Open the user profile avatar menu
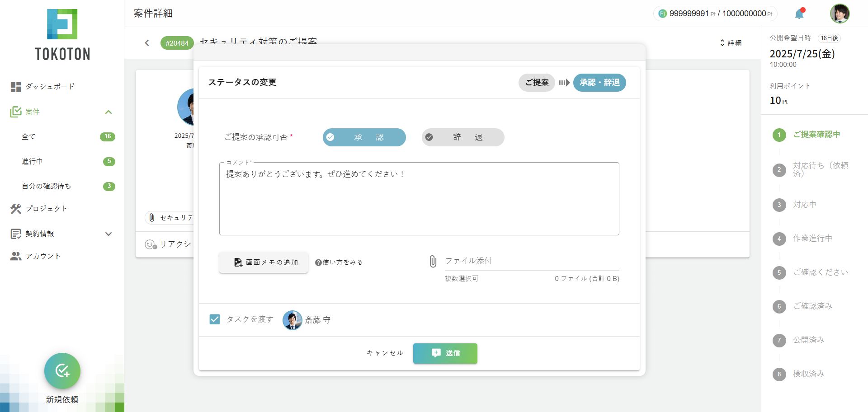This screenshot has height=412, width=868. click(x=840, y=14)
